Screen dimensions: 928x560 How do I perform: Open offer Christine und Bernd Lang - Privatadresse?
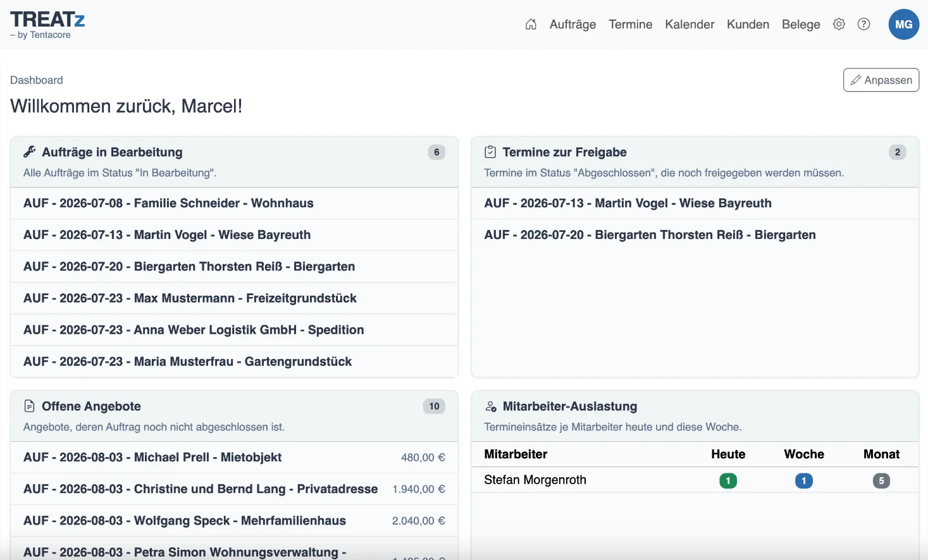coord(234,489)
